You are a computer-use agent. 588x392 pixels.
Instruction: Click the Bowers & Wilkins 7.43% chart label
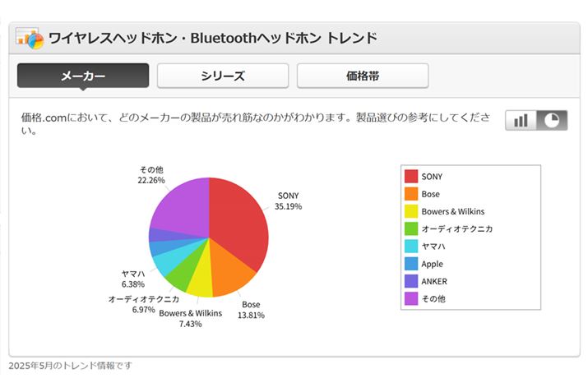click(191, 318)
